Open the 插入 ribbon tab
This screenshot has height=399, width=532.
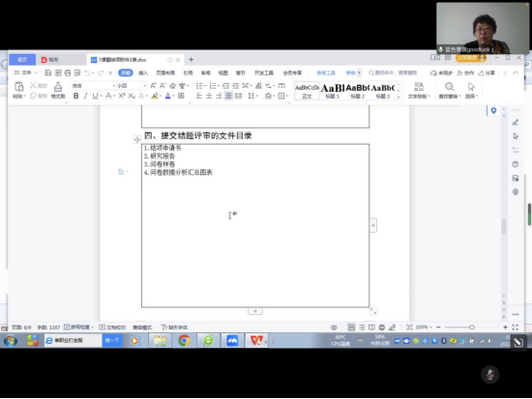click(143, 72)
